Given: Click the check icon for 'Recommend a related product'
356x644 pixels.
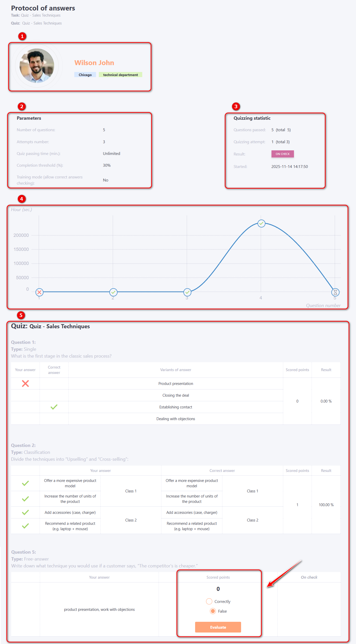Looking at the screenshot, I should (x=25, y=526).
